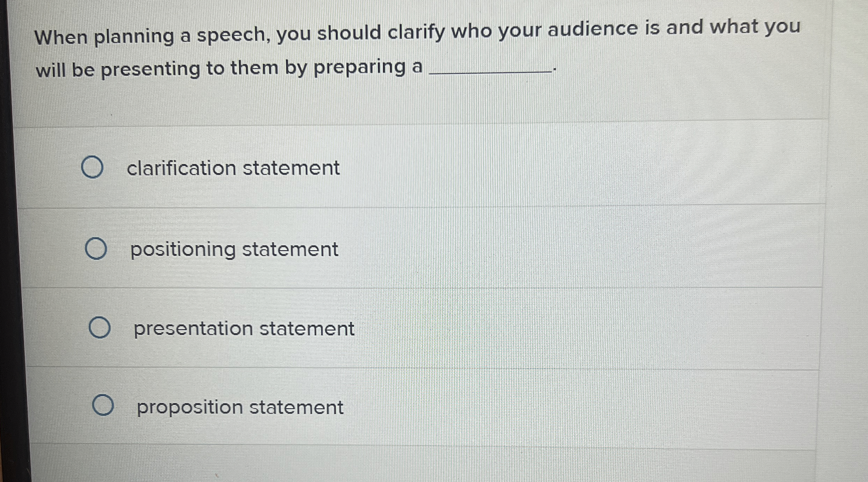Select the positioning statement radio button

tap(96, 249)
